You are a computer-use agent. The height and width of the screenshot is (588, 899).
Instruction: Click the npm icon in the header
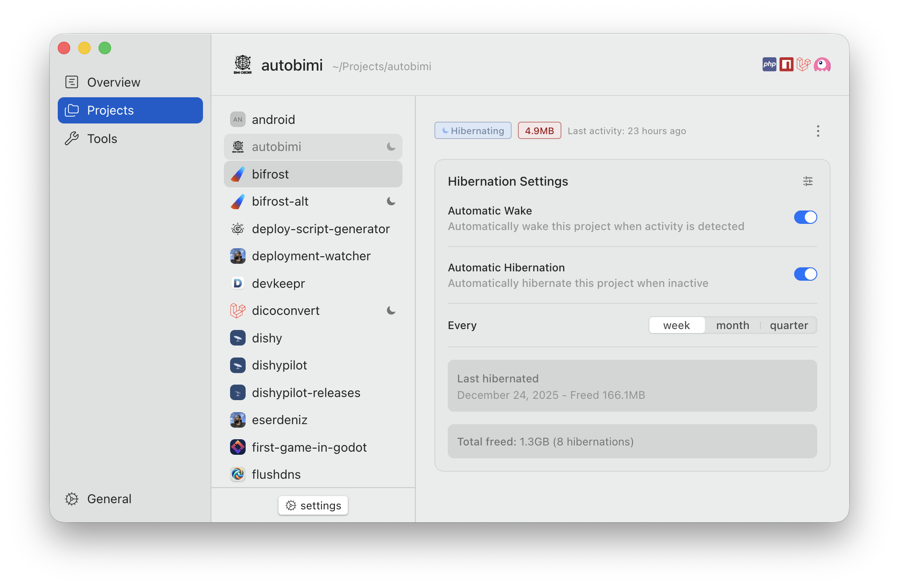click(786, 64)
